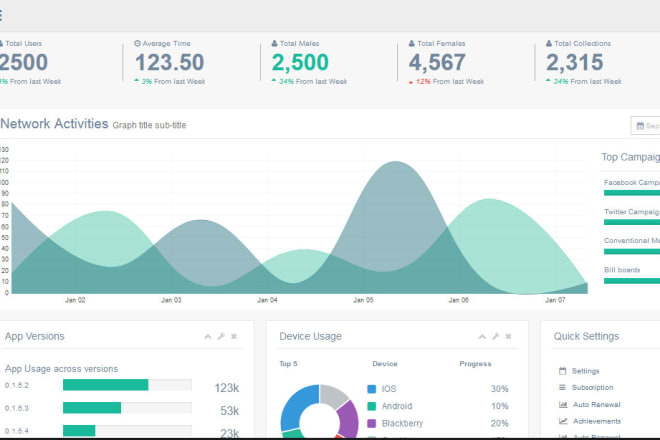
Task: Click the calendar icon beside Settings
Action: pyautogui.click(x=563, y=371)
